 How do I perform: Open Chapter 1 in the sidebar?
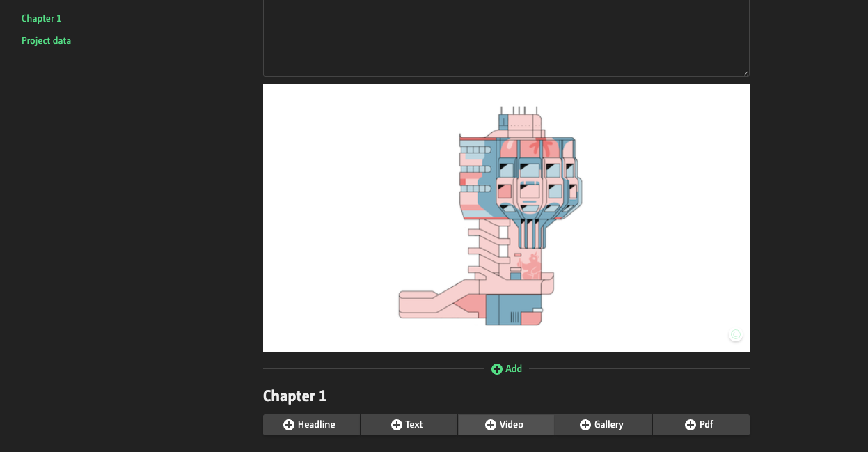tap(41, 18)
